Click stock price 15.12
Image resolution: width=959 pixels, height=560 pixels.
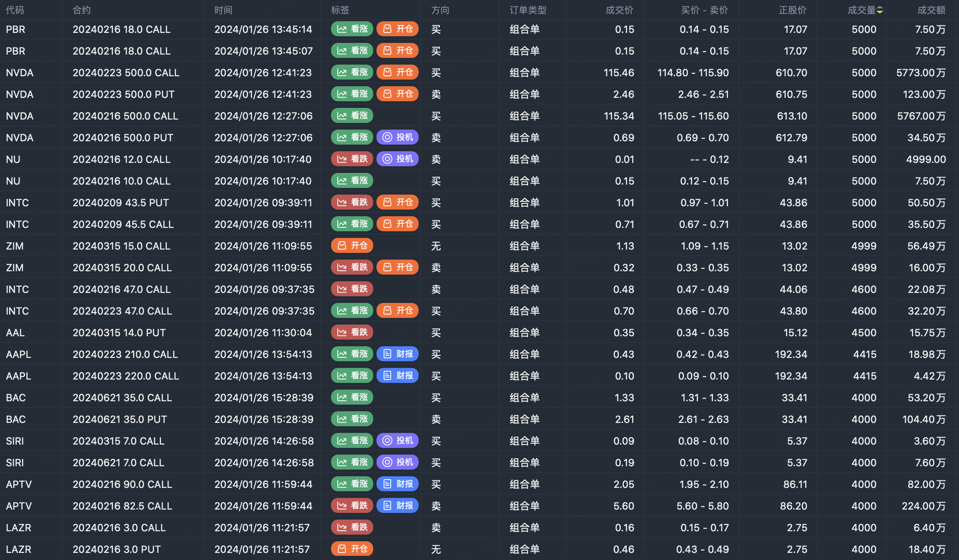coord(795,333)
